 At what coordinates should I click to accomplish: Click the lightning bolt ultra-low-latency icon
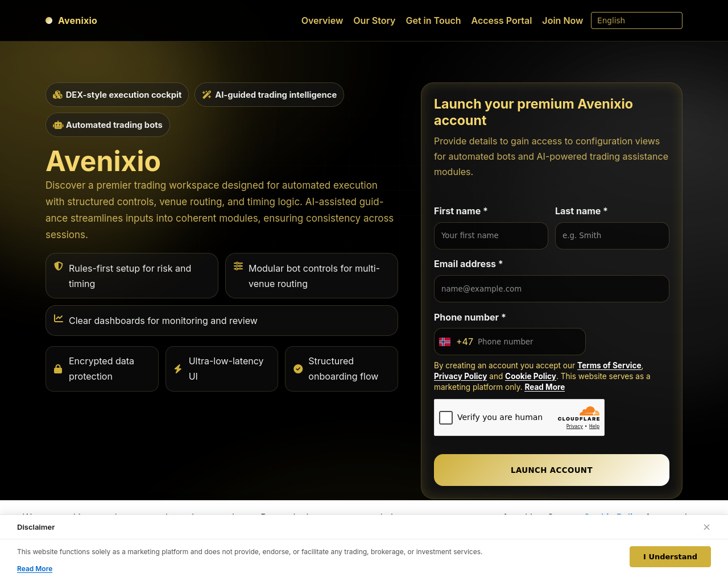click(178, 369)
